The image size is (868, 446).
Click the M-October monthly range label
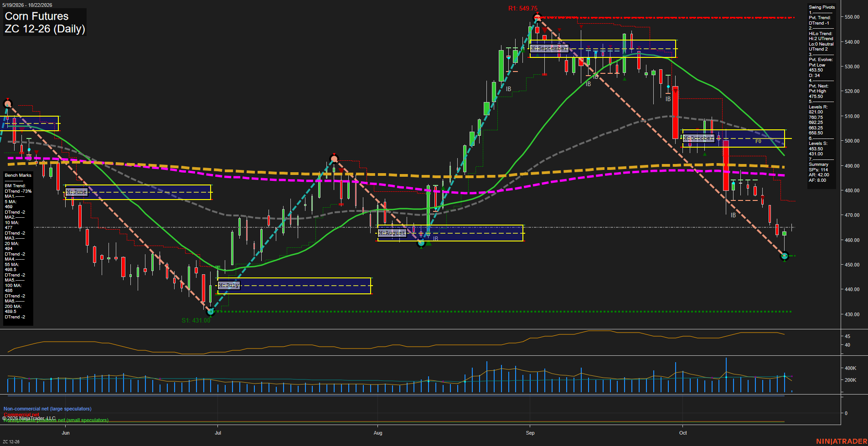coord(698,138)
